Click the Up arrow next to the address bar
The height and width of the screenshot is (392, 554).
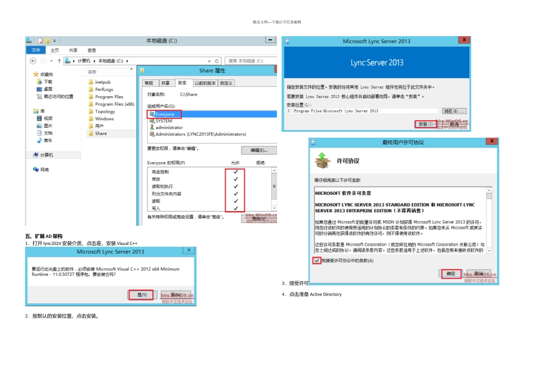[x=59, y=61]
